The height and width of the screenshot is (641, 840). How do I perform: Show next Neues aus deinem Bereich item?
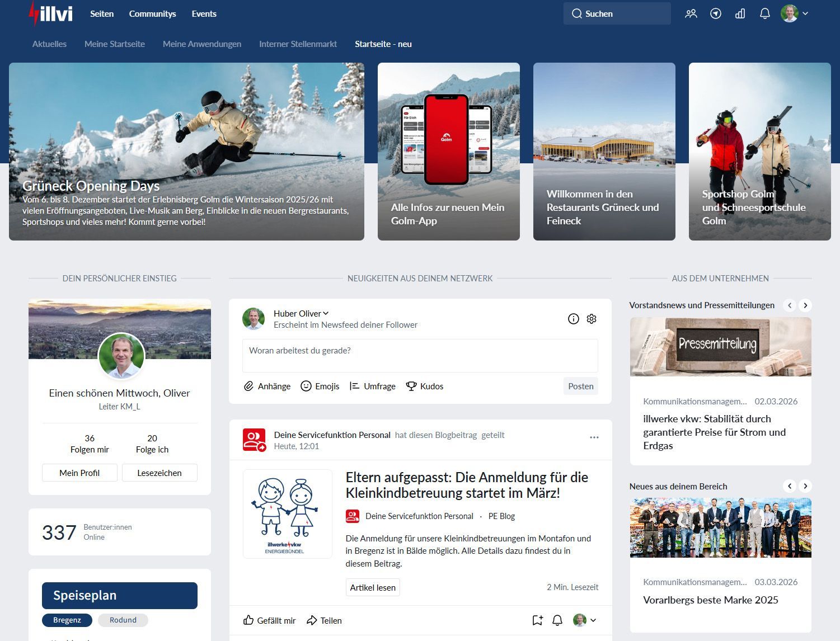(805, 486)
